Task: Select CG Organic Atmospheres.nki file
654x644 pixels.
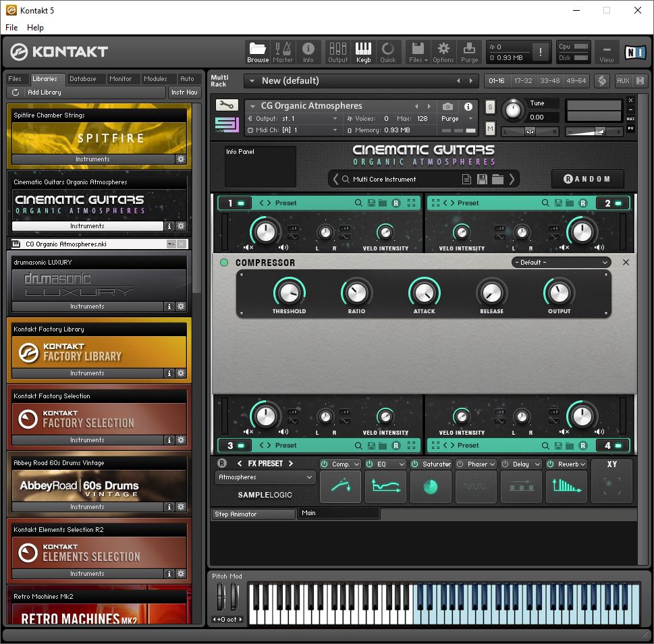Action: 99,244
